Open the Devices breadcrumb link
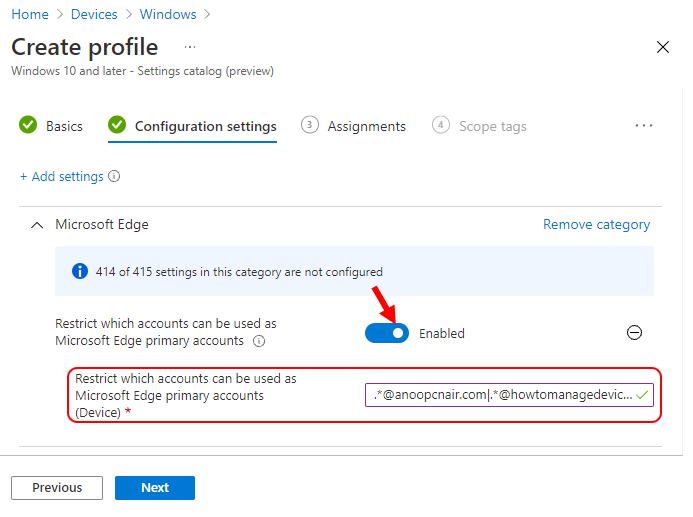 point(94,14)
